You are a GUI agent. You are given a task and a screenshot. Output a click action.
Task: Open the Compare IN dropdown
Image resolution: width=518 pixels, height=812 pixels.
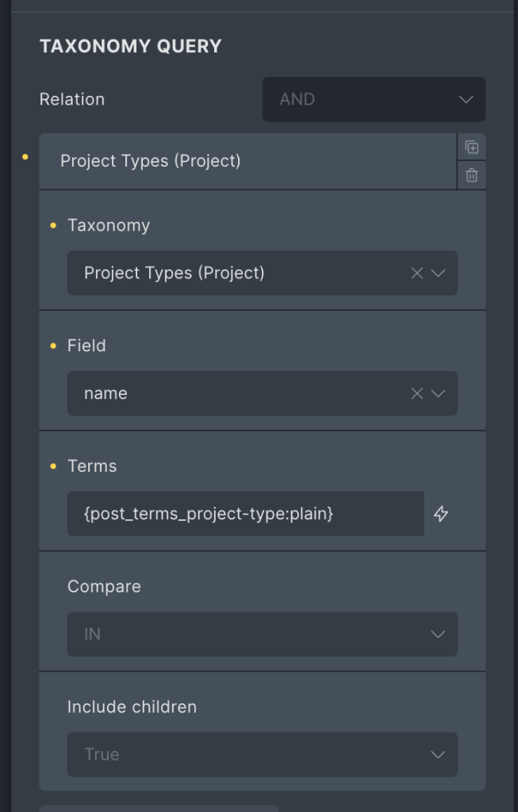pyautogui.click(x=262, y=634)
